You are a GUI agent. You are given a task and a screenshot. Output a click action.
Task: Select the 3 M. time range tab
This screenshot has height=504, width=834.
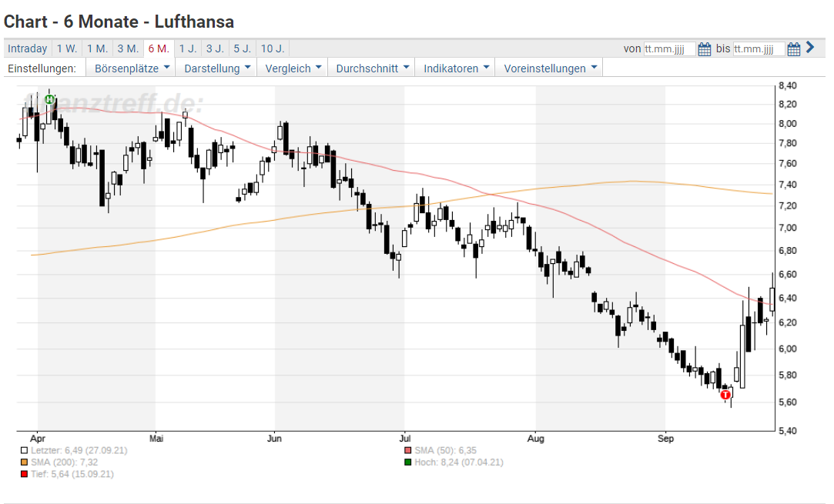[x=128, y=49]
